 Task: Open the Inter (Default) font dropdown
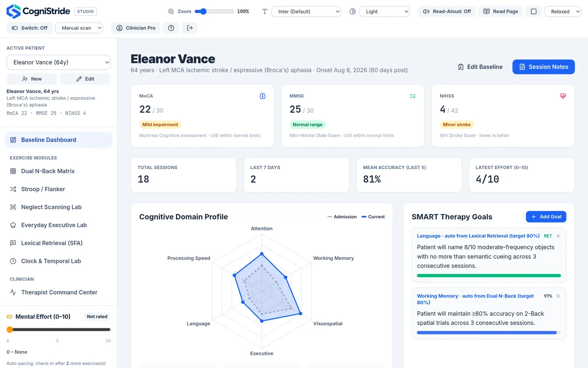[x=306, y=11]
